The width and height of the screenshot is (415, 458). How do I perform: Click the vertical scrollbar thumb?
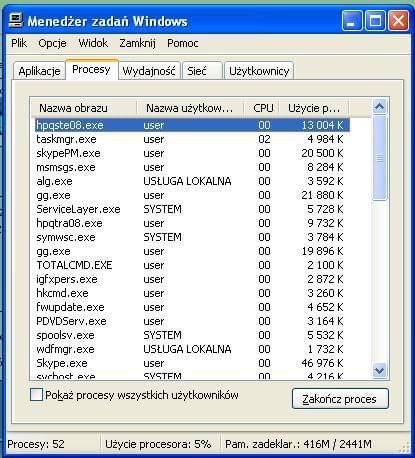coord(380,158)
